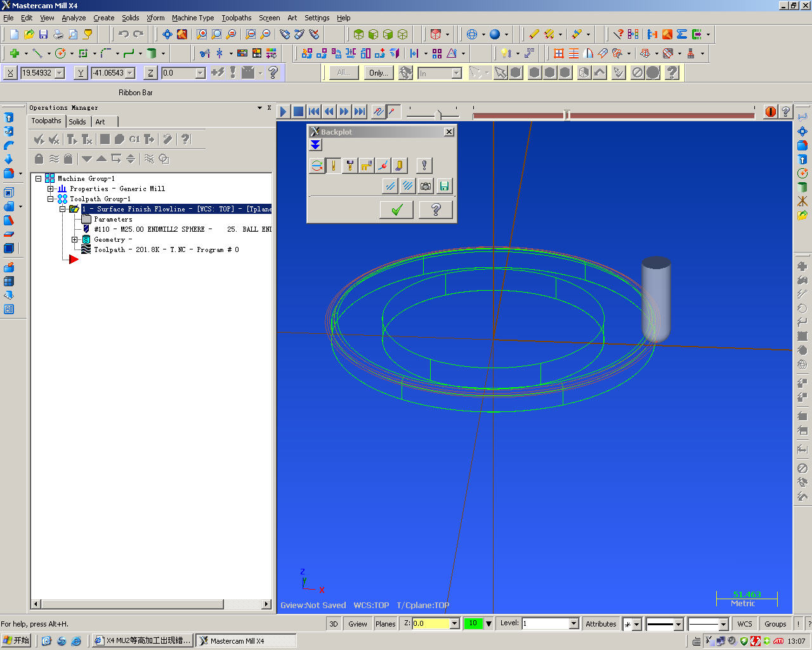Open the Backplot options exclamation button
This screenshot has height=650, width=812.
click(x=424, y=166)
